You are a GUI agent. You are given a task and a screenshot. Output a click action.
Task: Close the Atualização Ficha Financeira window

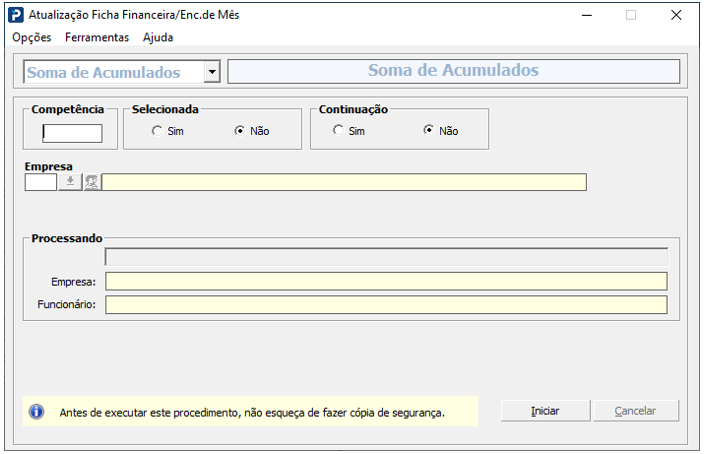tap(676, 15)
